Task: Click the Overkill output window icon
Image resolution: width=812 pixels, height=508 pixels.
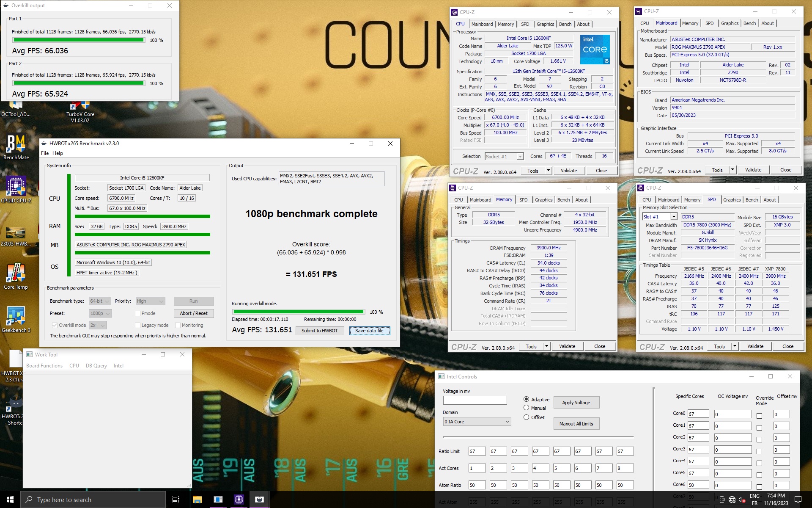Action: coord(6,6)
